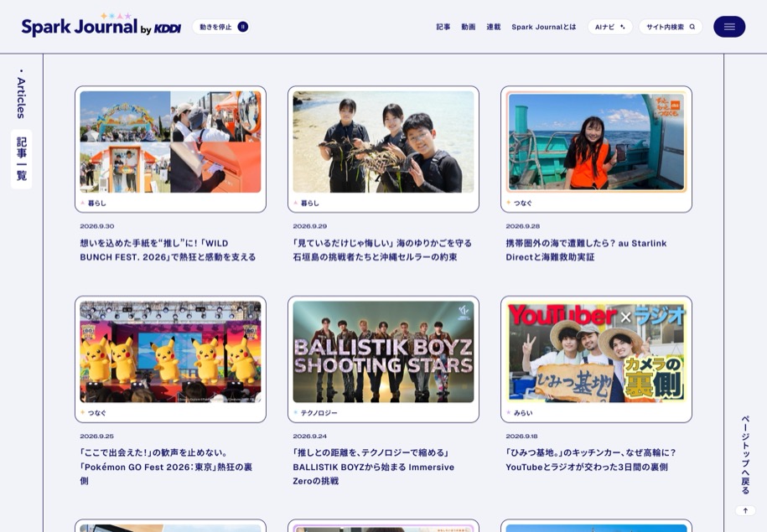767x532 pixels.
Task: Open the Pikachu stage thumbnail
Action: [x=170, y=352]
